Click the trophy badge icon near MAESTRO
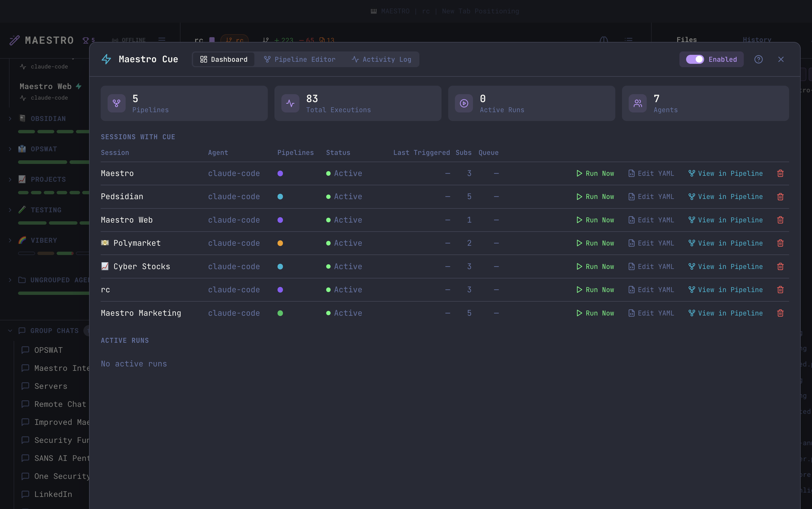This screenshot has height=509, width=812. pos(86,40)
